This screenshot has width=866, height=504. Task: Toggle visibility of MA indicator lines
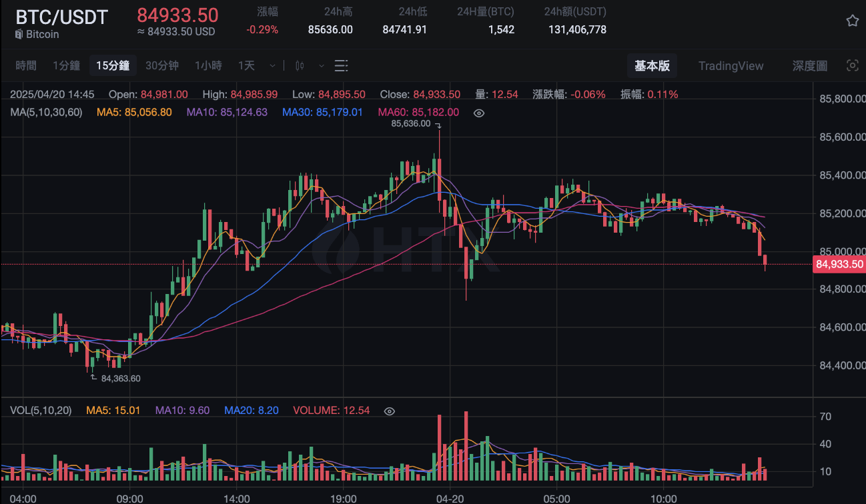(478, 113)
